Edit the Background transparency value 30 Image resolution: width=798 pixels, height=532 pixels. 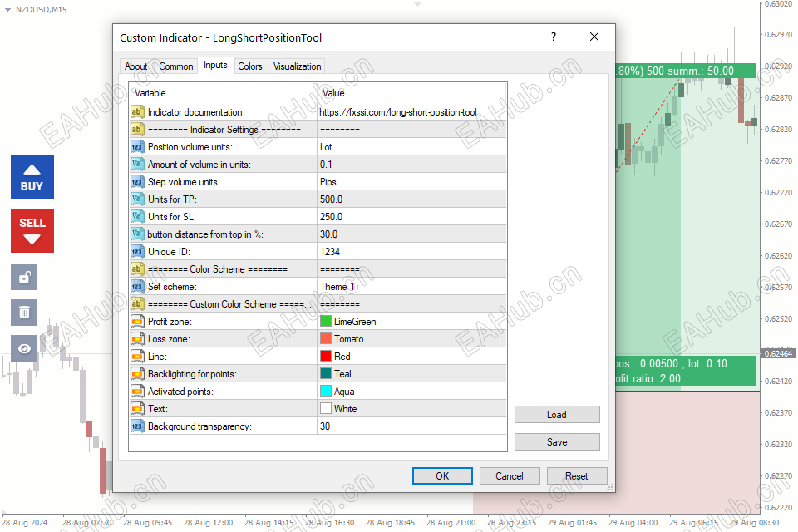coord(411,426)
